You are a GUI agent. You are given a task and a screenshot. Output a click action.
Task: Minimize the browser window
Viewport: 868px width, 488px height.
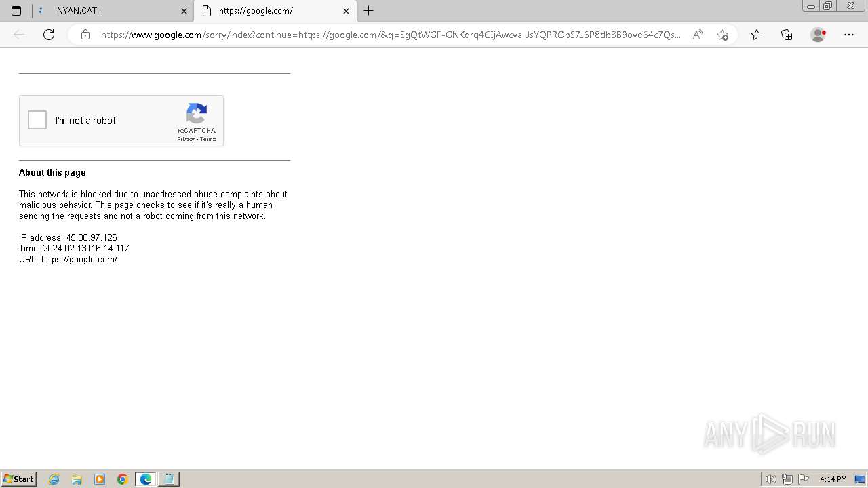pyautogui.click(x=810, y=6)
